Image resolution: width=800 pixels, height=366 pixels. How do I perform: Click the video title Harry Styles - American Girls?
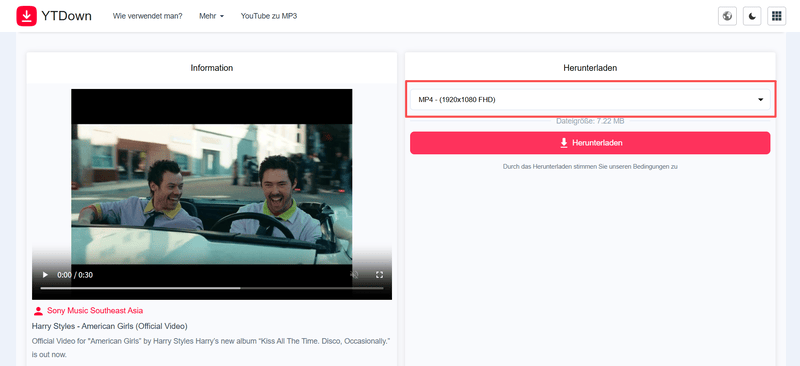(110, 326)
